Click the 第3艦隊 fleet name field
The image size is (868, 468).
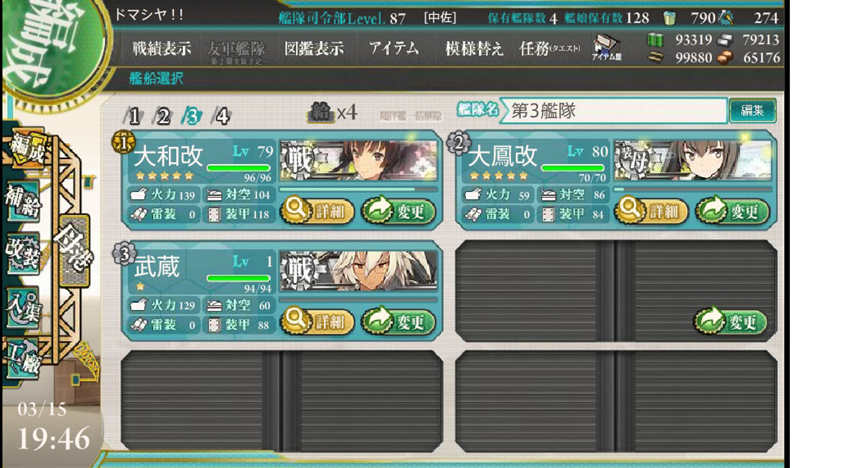pos(614,111)
